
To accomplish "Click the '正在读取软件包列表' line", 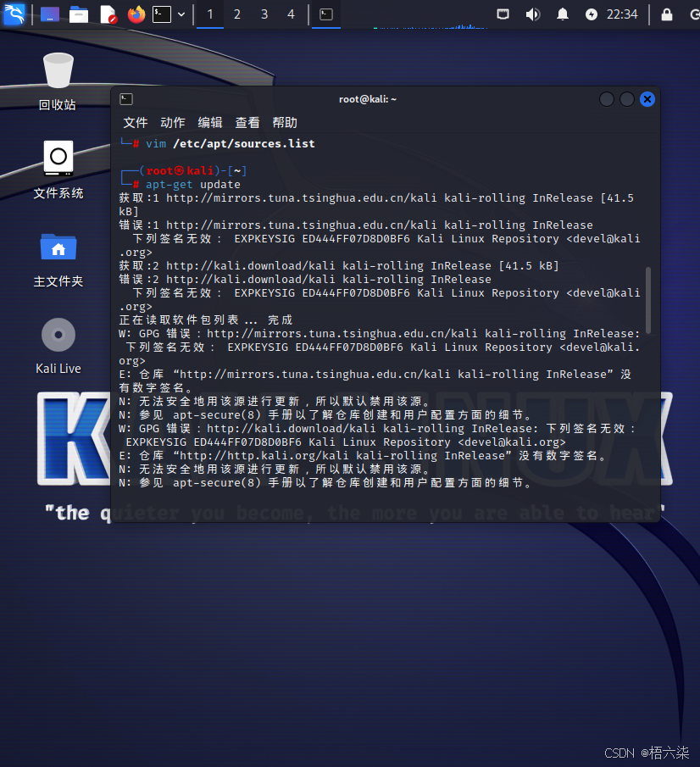I will [206, 320].
